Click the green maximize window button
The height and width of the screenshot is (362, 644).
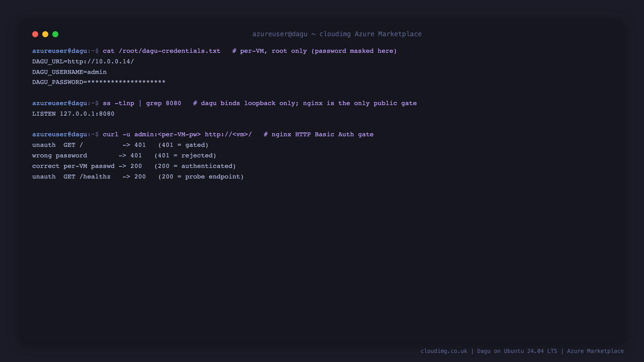(55, 34)
